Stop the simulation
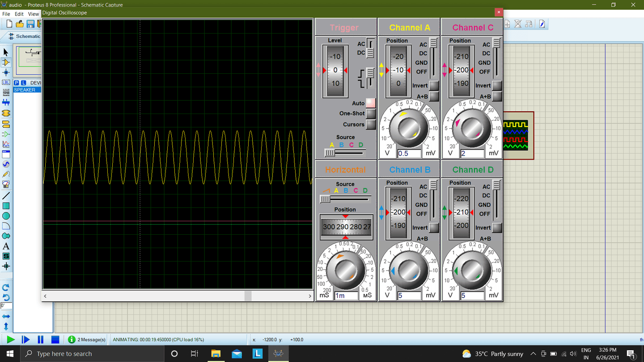Viewport: 644px width, 362px height. pos(55,340)
